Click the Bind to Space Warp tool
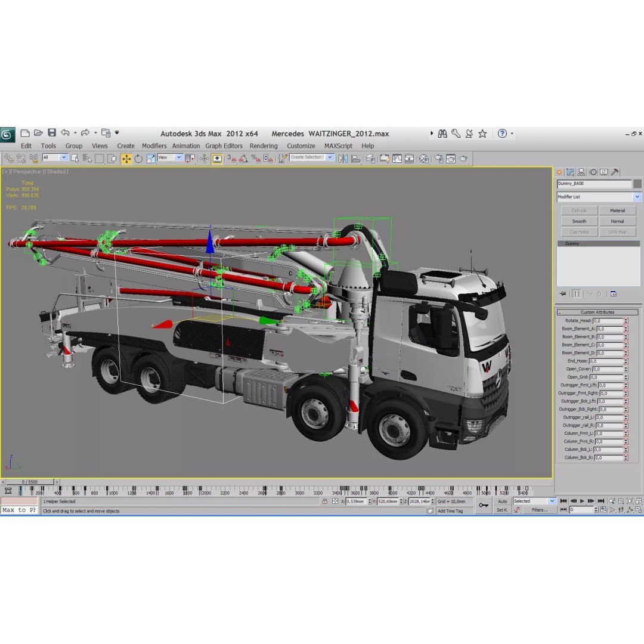The image size is (644, 644). pos(33,159)
